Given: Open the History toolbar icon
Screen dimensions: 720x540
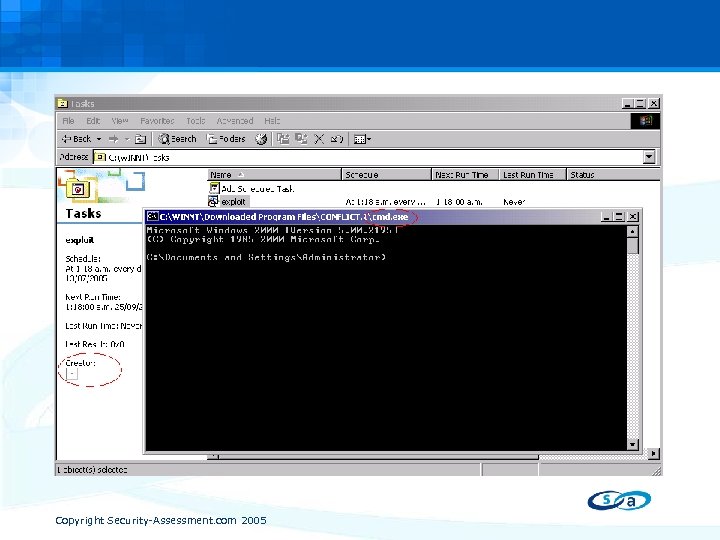Looking at the screenshot, I should click(x=261, y=139).
